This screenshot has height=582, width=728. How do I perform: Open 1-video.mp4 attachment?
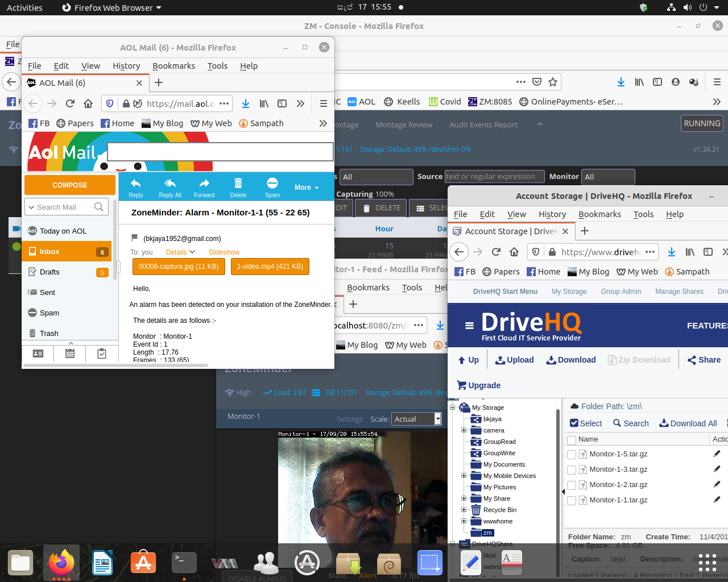click(270, 267)
